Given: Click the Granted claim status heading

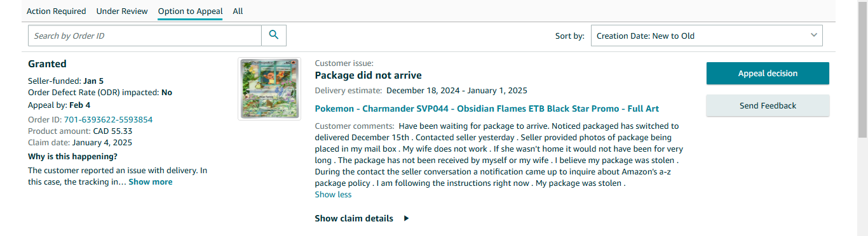Looking at the screenshot, I should pyautogui.click(x=47, y=64).
